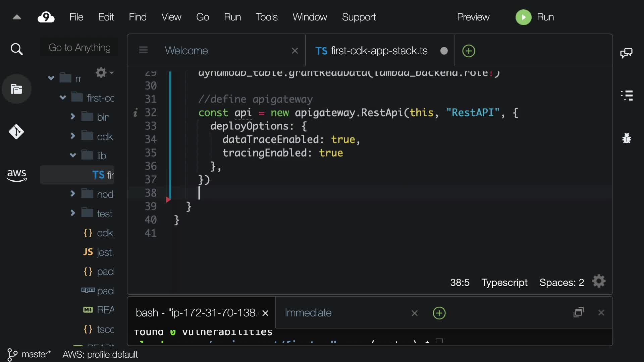Open the Tools menu
Image resolution: width=644 pixels, height=362 pixels.
[x=266, y=17]
